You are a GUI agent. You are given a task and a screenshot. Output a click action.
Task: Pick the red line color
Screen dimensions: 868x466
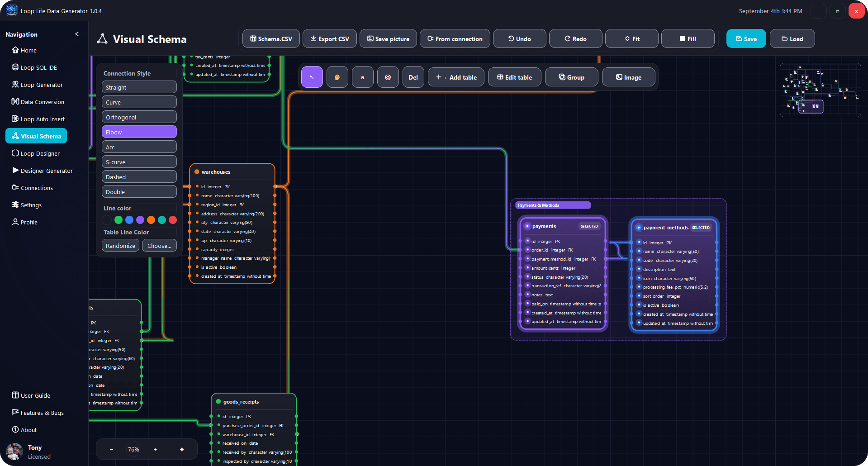point(173,220)
